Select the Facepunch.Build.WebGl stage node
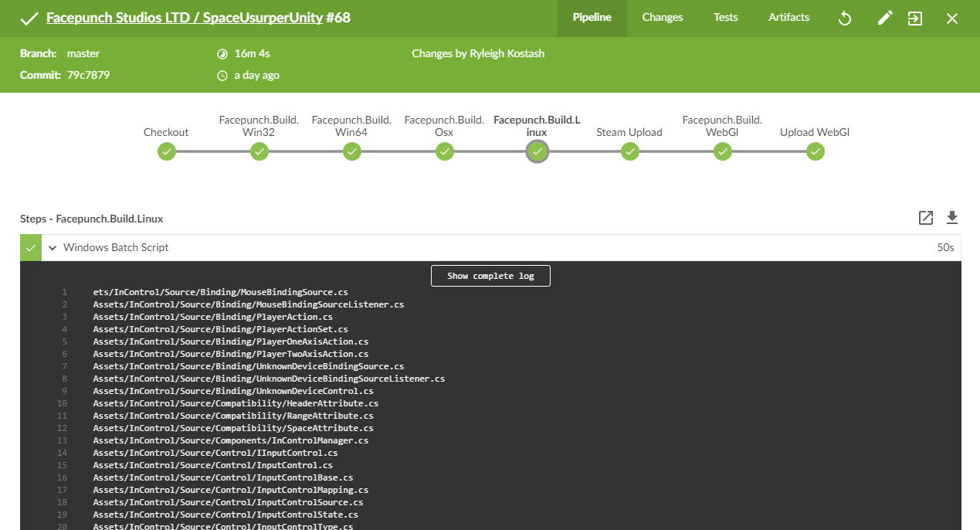 tap(722, 152)
